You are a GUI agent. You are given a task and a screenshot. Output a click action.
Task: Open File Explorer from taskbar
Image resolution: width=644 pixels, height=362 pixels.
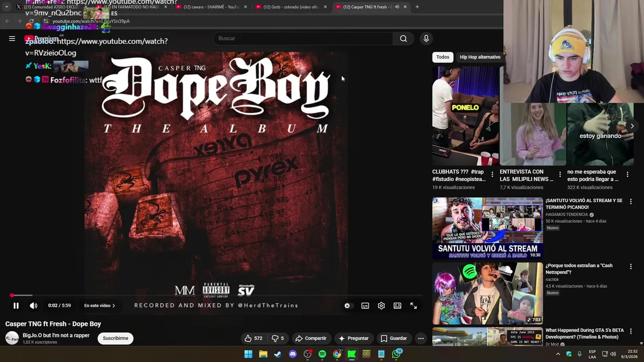263,354
